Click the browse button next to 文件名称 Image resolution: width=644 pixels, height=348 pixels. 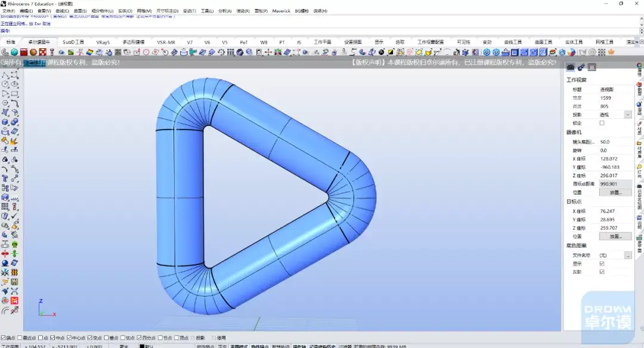628,255
